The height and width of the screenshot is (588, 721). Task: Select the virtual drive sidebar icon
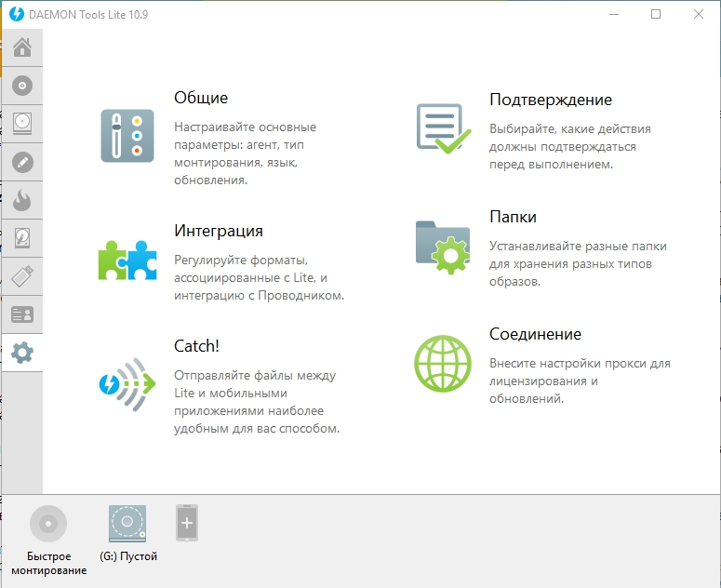point(22,124)
